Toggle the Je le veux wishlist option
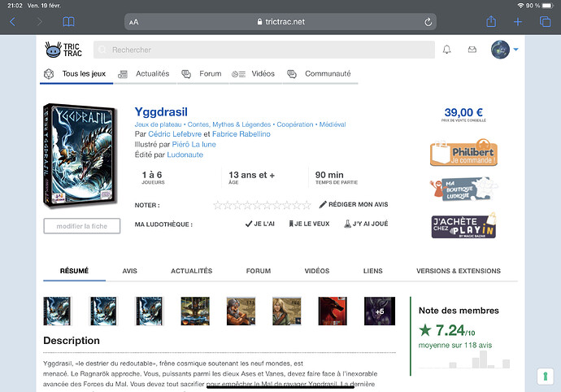 coord(309,224)
